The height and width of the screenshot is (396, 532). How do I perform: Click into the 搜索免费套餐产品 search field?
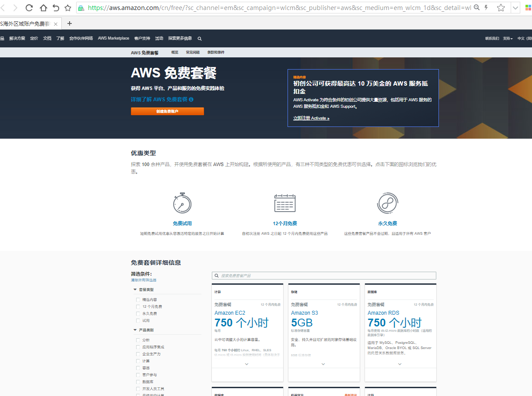tap(324, 276)
